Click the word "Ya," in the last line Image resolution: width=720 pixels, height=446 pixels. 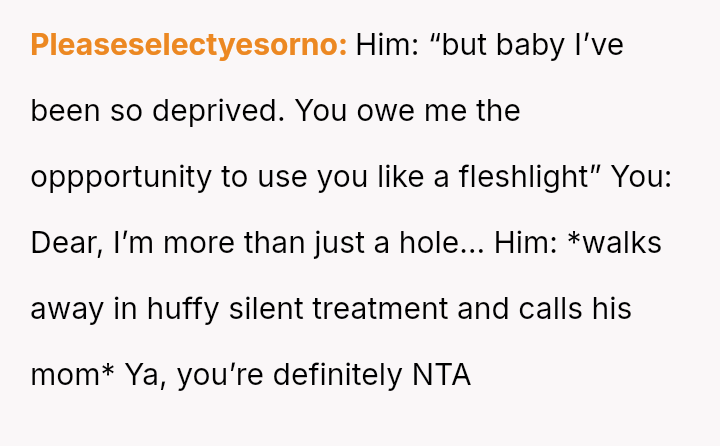pos(144,375)
